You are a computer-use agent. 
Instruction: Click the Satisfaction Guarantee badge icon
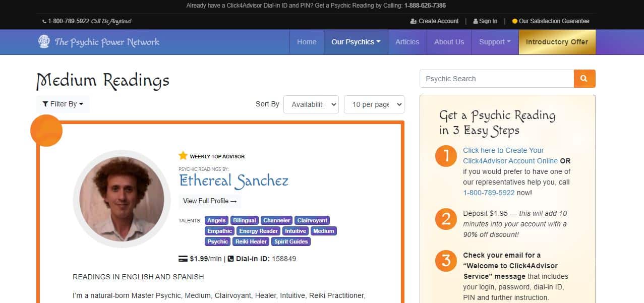(x=514, y=21)
